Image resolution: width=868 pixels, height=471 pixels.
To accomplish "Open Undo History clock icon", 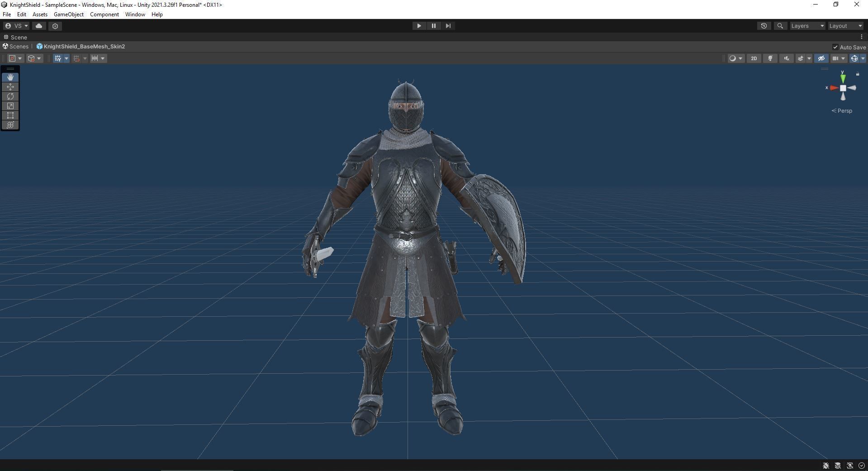I will coord(764,26).
